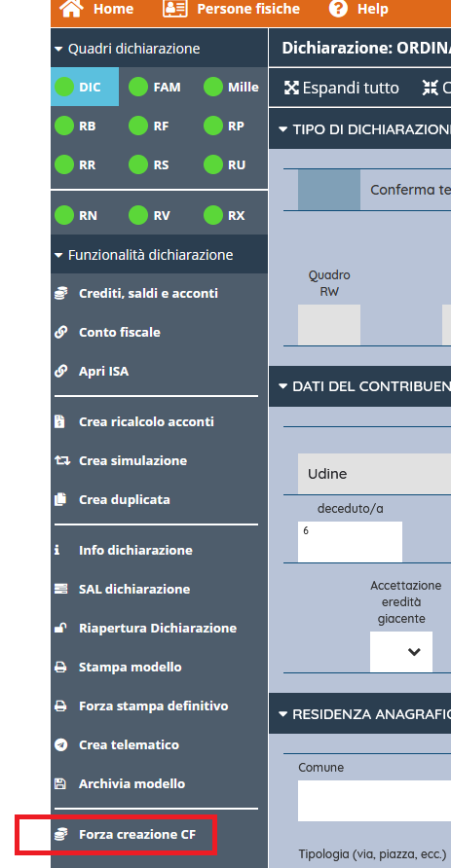The image size is (451, 868).
Task: Open the Accettazione eredità giacente dropdown
Action: (401, 652)
